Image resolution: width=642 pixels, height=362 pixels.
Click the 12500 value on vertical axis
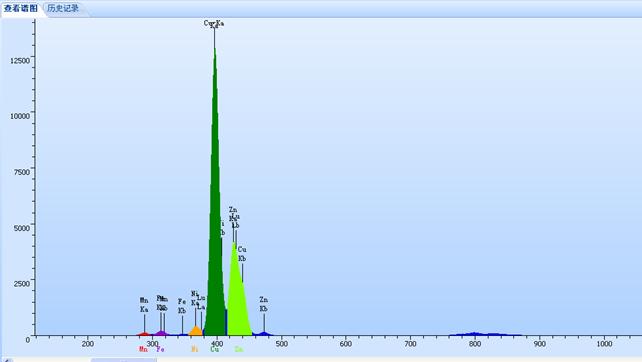[20, 61]
